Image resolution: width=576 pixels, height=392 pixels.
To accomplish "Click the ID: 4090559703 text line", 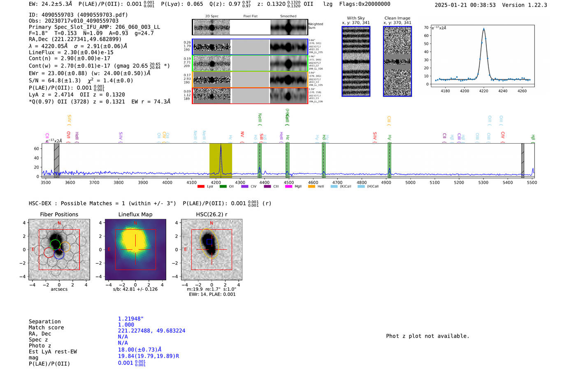I will 78,15.
